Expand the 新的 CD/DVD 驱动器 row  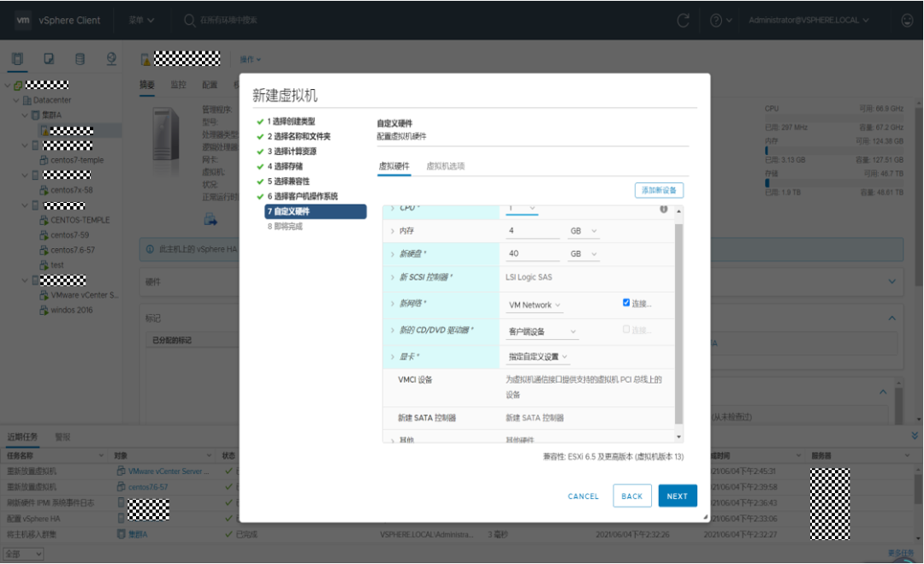(393, 330)
